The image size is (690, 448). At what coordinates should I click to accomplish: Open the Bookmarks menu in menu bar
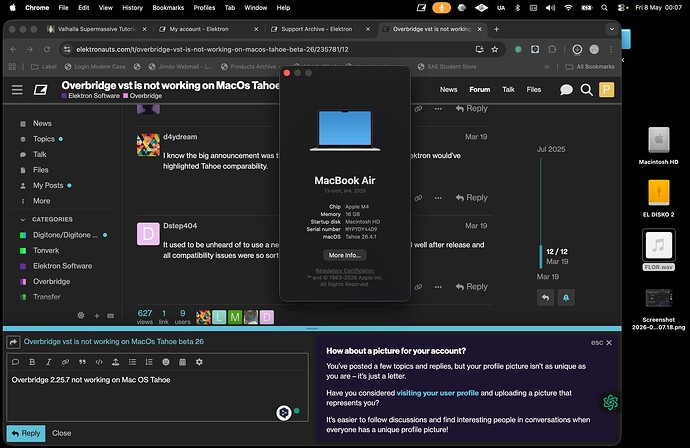pyautogui.click(x=168, y=7)
